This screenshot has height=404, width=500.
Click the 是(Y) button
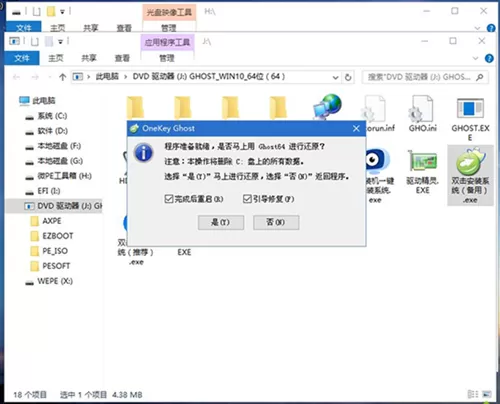click(221, 222)
